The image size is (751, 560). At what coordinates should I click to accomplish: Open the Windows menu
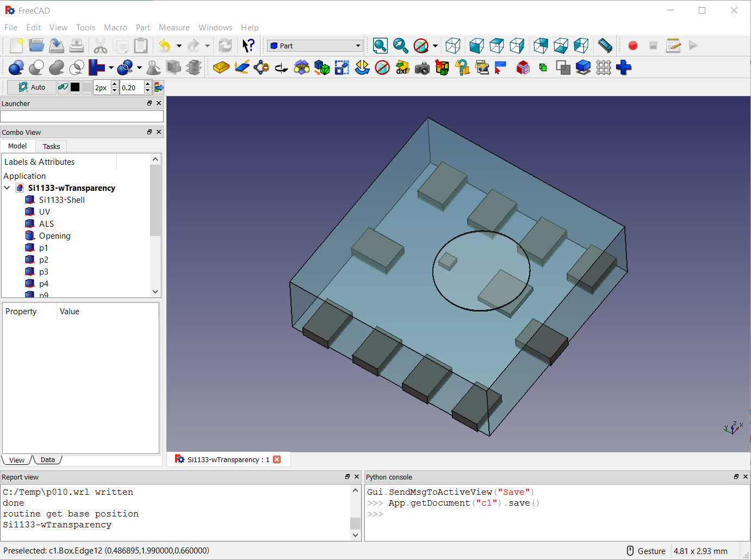click(x=215, y=28)
